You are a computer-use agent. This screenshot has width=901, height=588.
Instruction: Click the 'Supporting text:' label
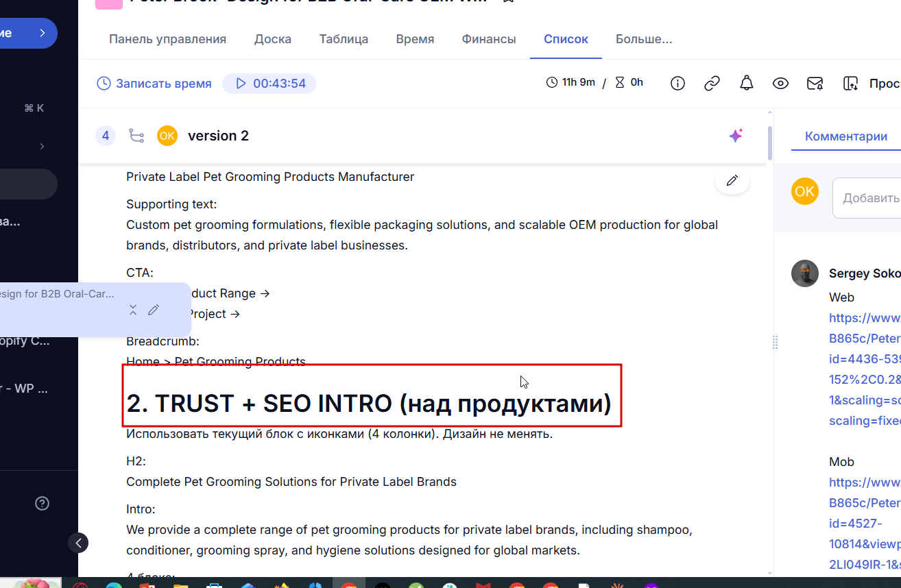[171, 204]
